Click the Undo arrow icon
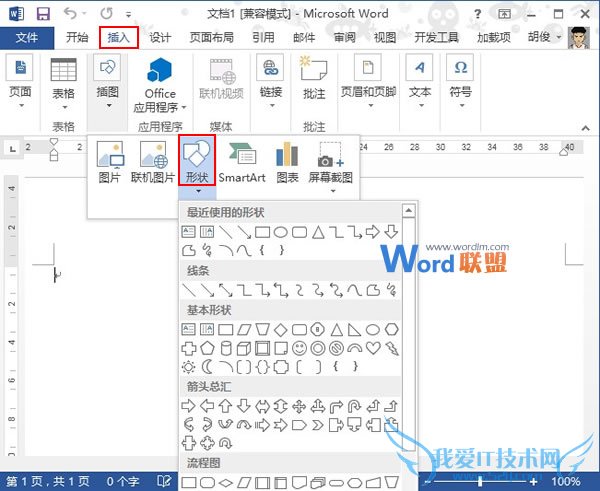Screen dimensions: 600x491 point(70,13)
